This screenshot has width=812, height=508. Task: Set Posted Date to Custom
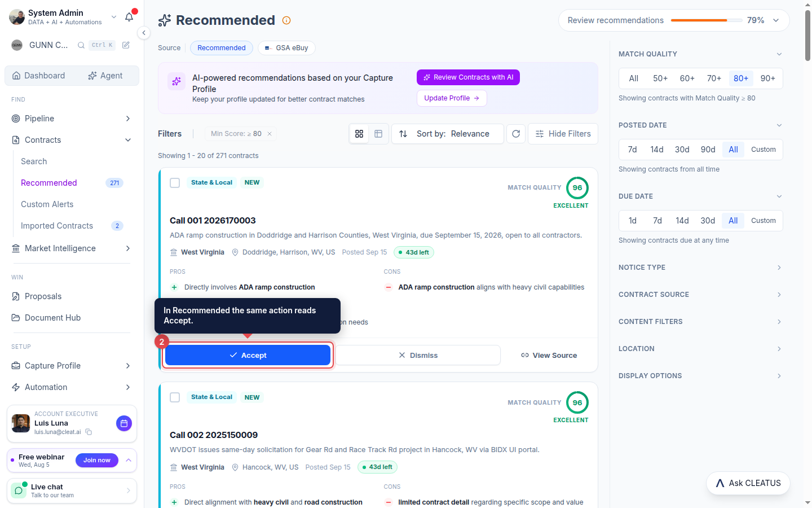tap(764, 150)
